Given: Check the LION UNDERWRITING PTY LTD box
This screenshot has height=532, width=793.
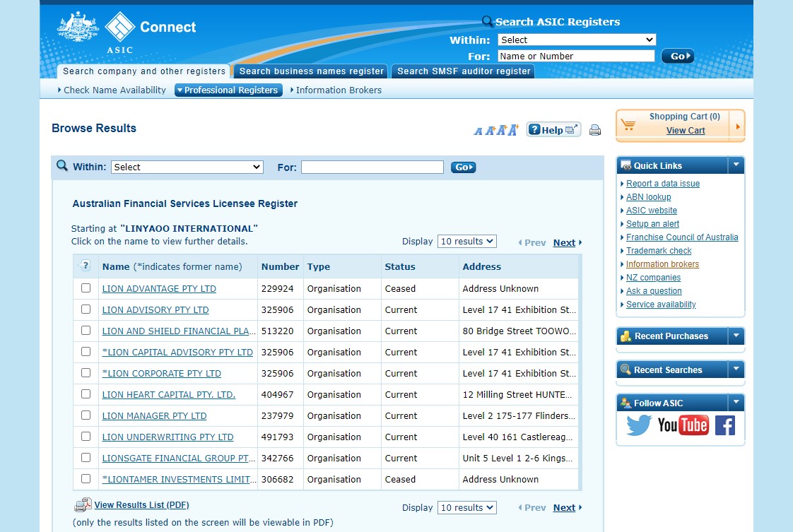Looking at the screenshot, I should [86, 437].
